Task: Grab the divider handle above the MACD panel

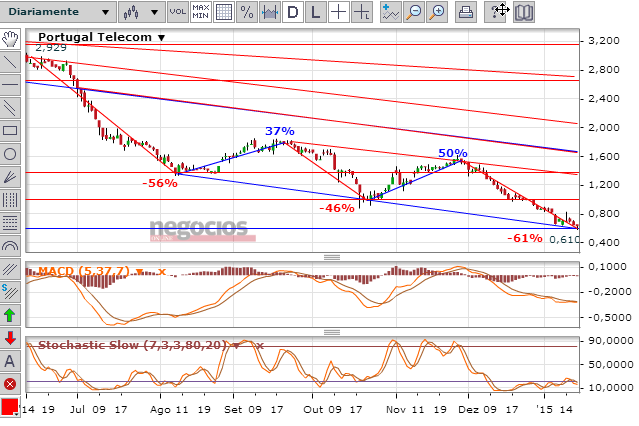Action: click(332, 257)
